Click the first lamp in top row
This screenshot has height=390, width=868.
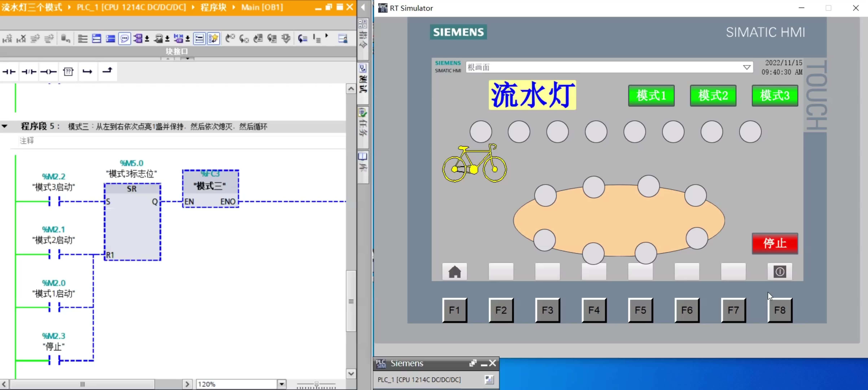[x=481, y=132]
